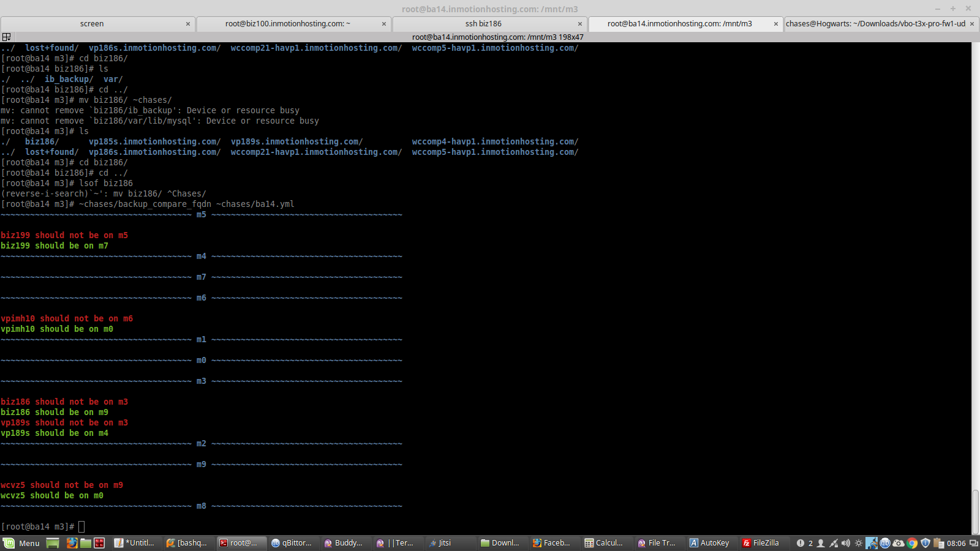
Task: Click the Show Desktop icon in panel
Action: pyautogui.click(x=53, y=543)
